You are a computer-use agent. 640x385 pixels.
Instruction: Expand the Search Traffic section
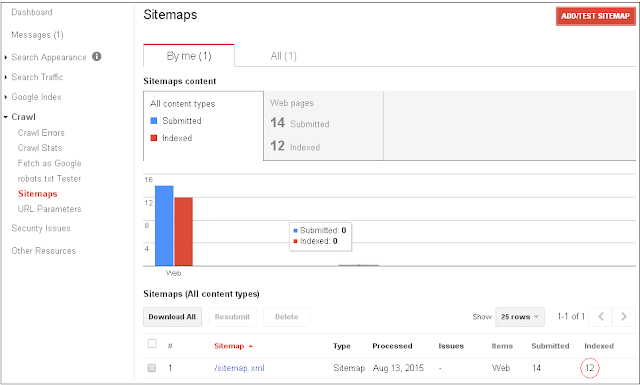click(6, 77)
